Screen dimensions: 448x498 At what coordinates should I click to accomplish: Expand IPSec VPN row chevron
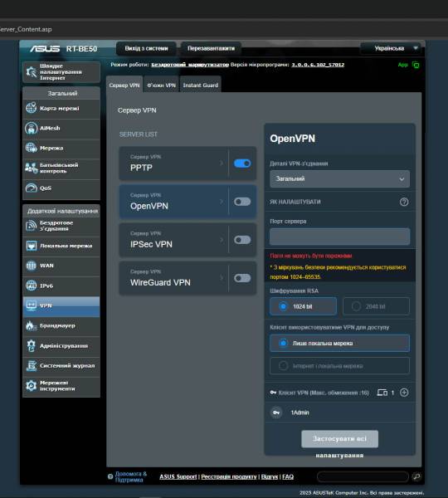[222, 240]
